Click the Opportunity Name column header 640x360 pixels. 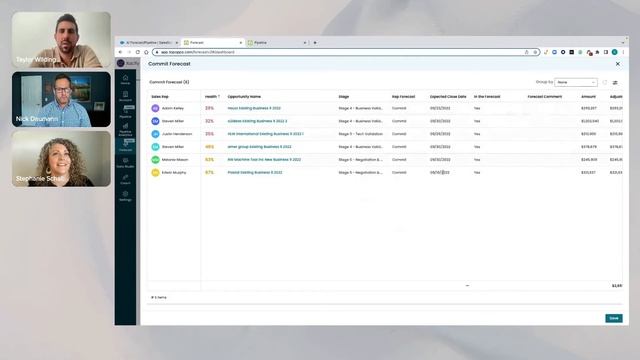click(244, 97)
